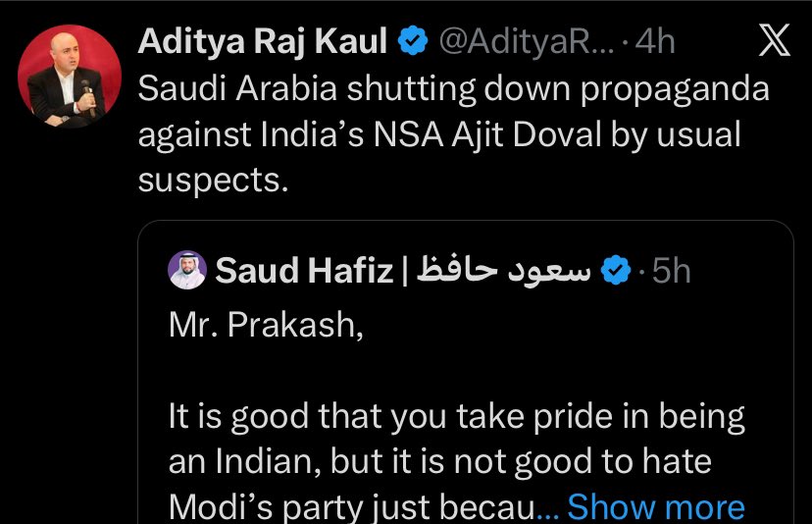Screen dimensions: 812x524
Task: Open Aditya Raj Kaul's profile photo
Action: 70,77
